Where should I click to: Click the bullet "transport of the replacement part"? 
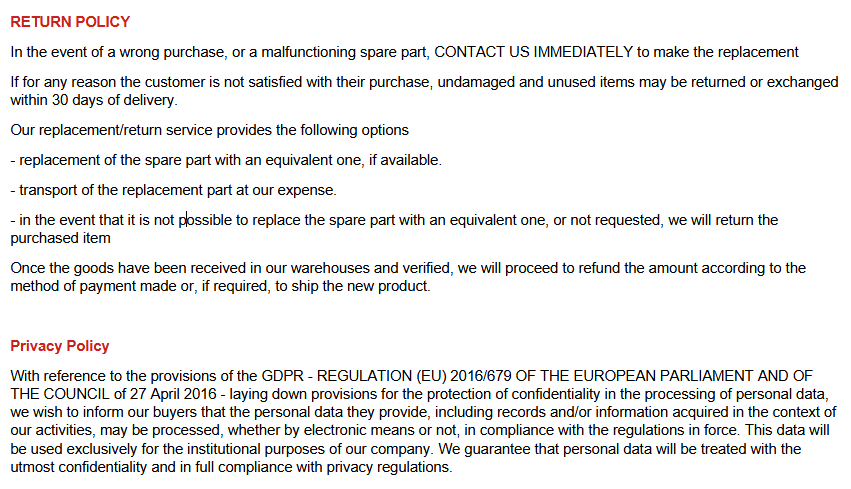(173, 190)
